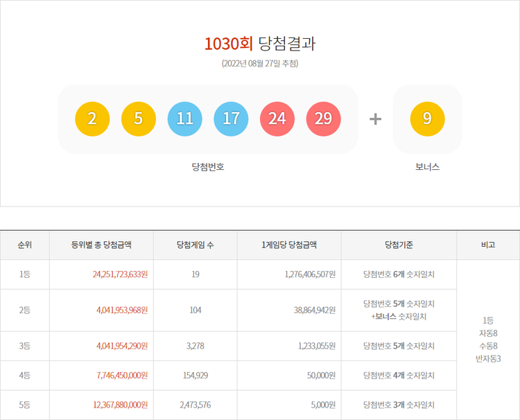Screen dimensions: 520x420
Task: Click the 당첨게임 수 column header
Action: tap(196, 245)
